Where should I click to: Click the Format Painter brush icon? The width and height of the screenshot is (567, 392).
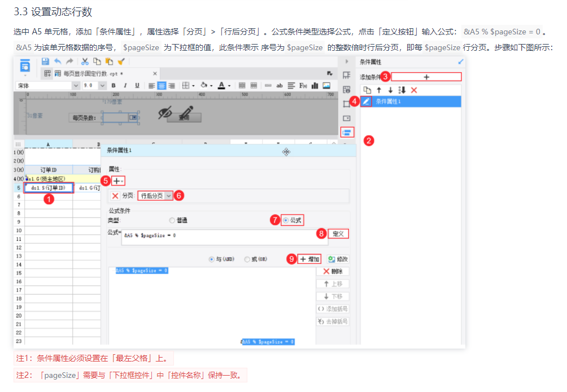coord(121,61)
